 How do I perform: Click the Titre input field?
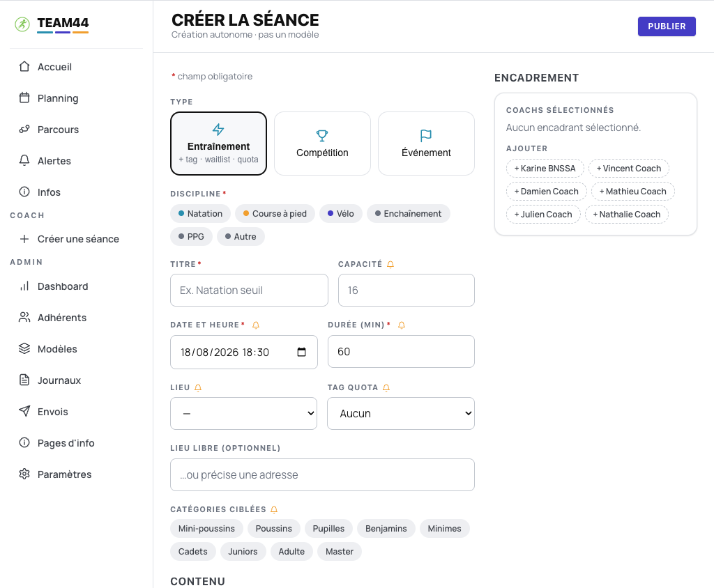point(249,291)
